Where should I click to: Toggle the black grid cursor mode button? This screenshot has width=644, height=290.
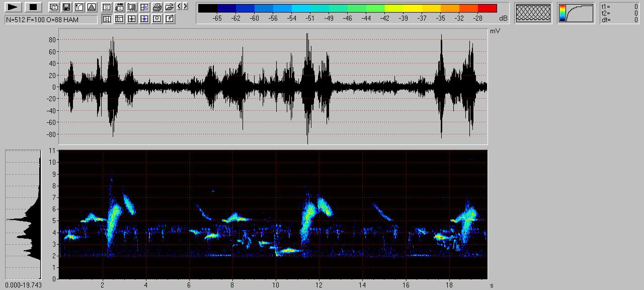pos(132,19)
